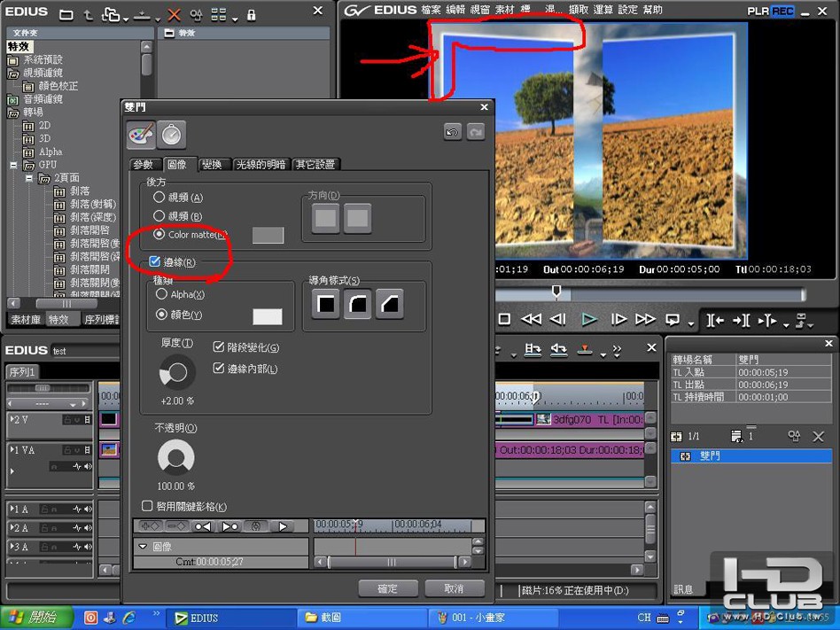The height and width of the screenshot is (630, 840).
Task: Open the 其它設置 tab
Action: (x=315, y=164)
